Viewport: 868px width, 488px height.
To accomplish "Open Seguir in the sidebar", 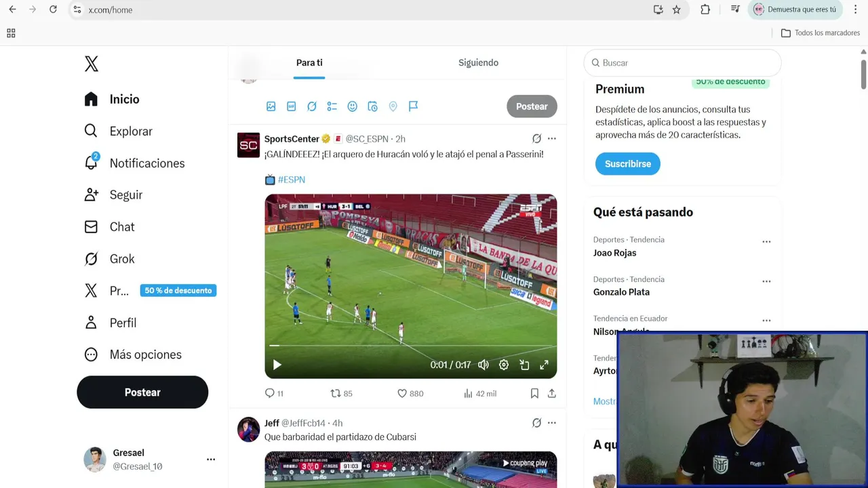I will point(113,195).
